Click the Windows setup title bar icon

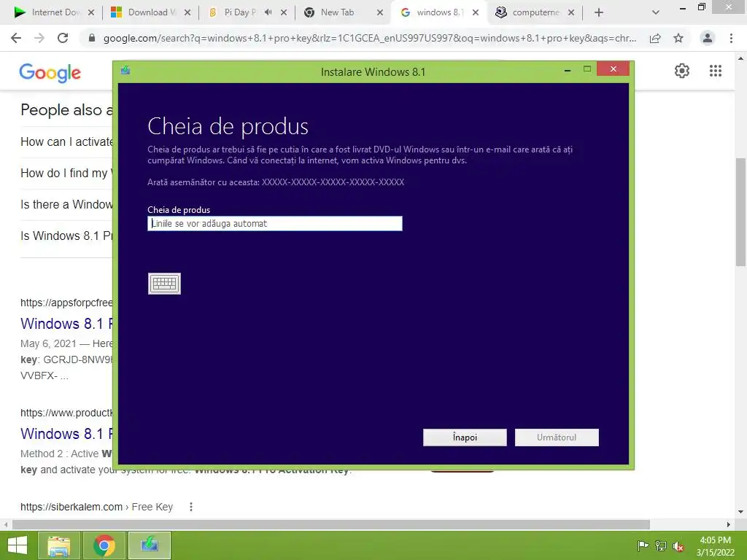(x=125, y=71)
